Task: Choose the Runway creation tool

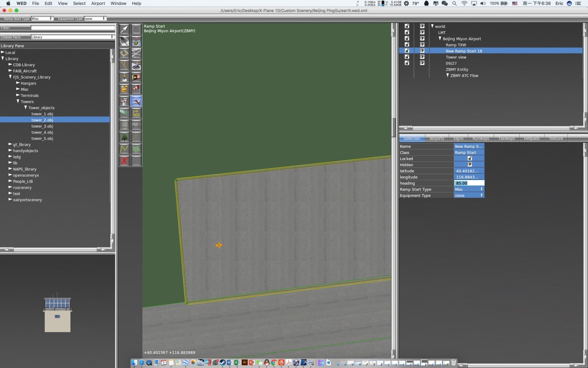Action: coord(124,41)
